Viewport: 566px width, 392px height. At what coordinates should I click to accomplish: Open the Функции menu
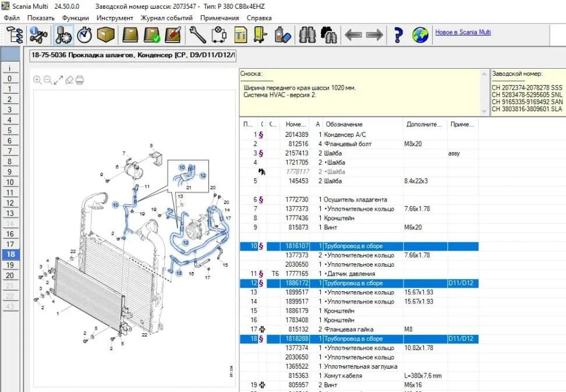pyautogui.click(x=75, y=17)
